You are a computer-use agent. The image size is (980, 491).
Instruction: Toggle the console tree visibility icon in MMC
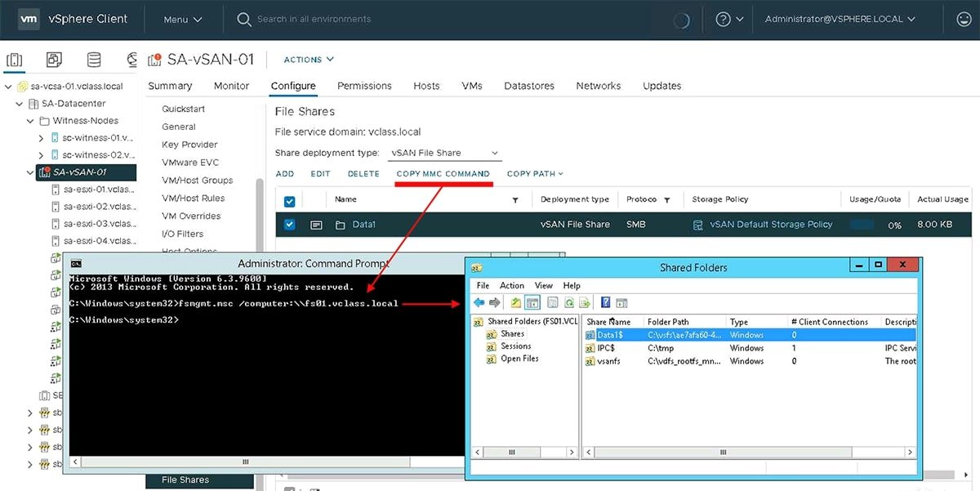pos(532,302)
